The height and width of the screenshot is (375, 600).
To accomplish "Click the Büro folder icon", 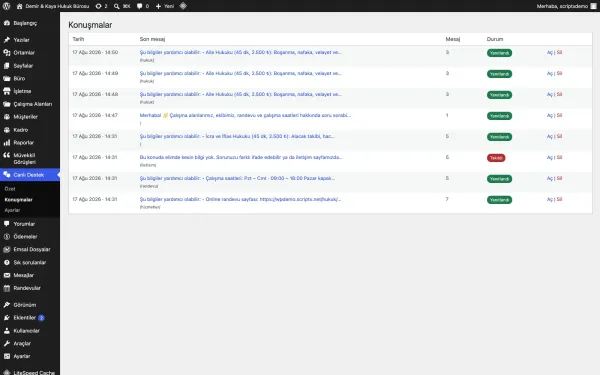I will coord(7,78).
